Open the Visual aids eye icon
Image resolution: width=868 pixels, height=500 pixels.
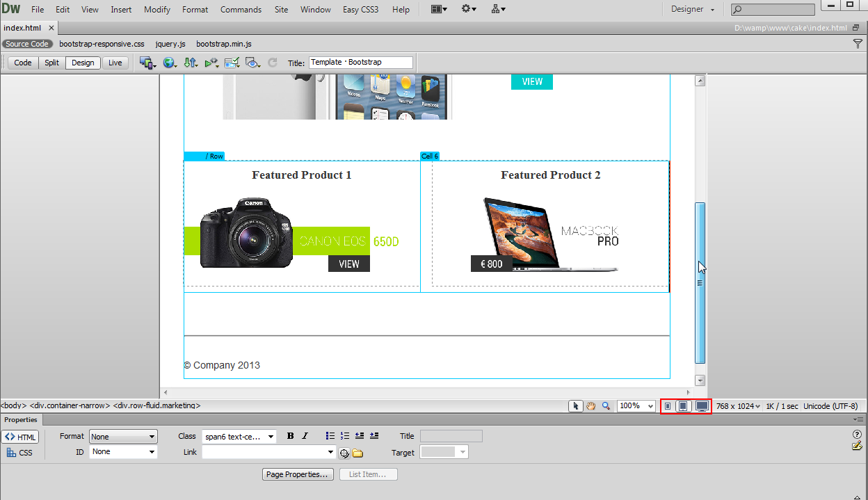click(252, 63)
